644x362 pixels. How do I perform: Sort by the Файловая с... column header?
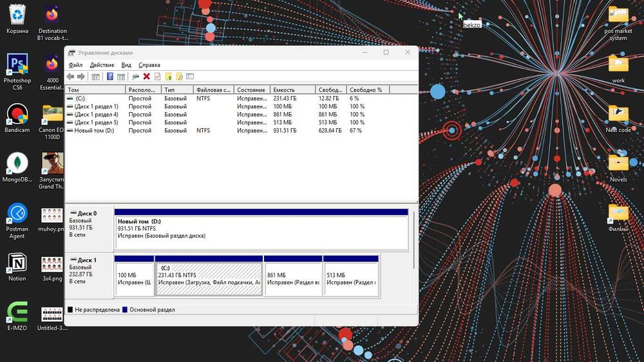click(214, 90)
